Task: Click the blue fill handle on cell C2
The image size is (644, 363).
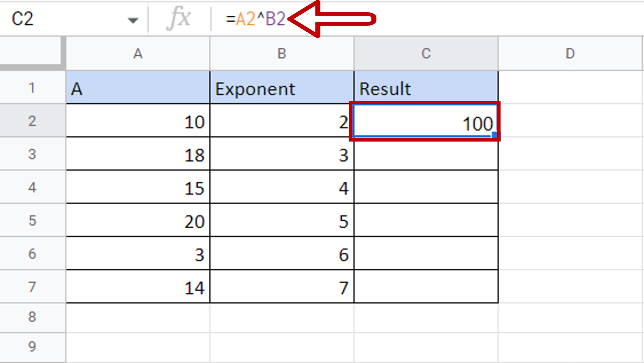Action: pyautogui.click(x=494, y=135)
